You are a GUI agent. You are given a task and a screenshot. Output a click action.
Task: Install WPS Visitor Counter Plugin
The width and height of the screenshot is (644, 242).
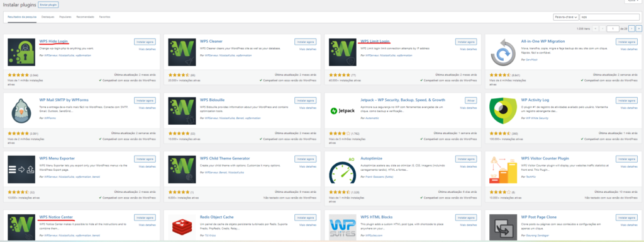[626, 159]
